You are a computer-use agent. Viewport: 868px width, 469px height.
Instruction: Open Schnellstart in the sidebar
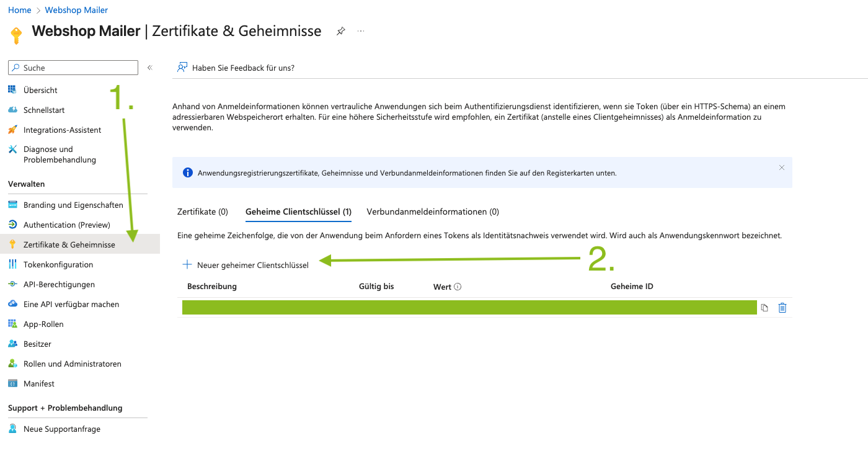coord(43,110)
